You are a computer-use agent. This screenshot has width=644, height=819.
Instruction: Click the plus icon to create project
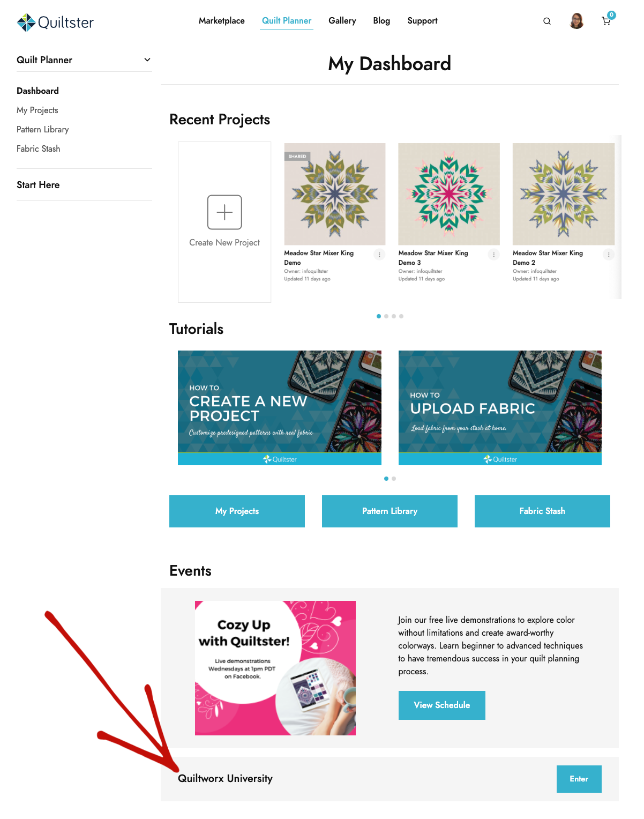224,212
